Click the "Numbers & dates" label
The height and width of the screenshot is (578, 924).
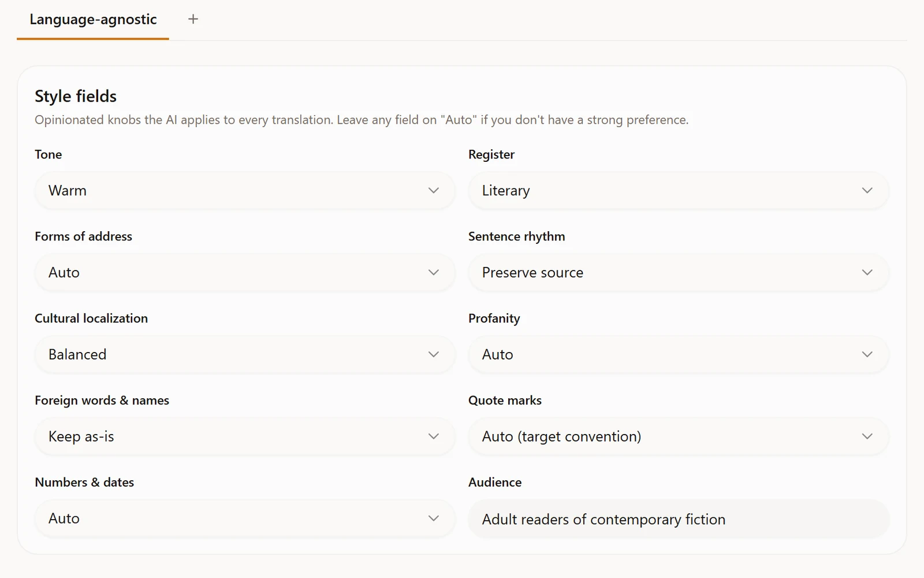84,483
